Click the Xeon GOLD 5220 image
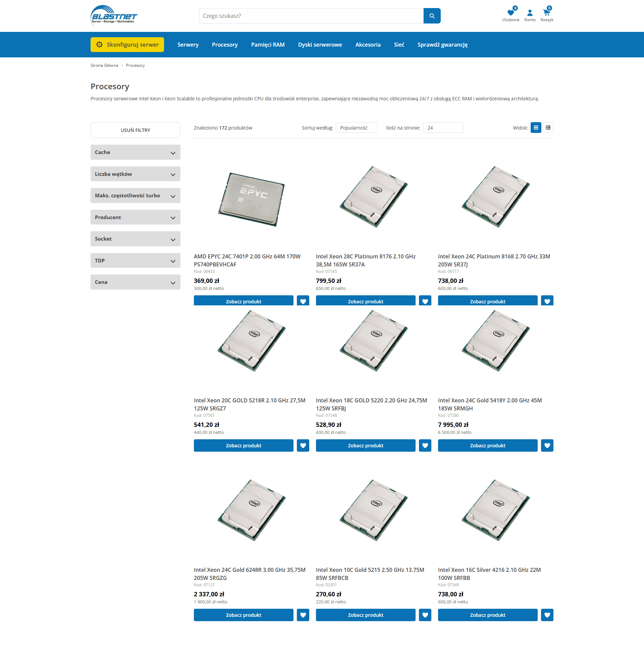This screenshot has width=644, height=647. coord(374,341)
